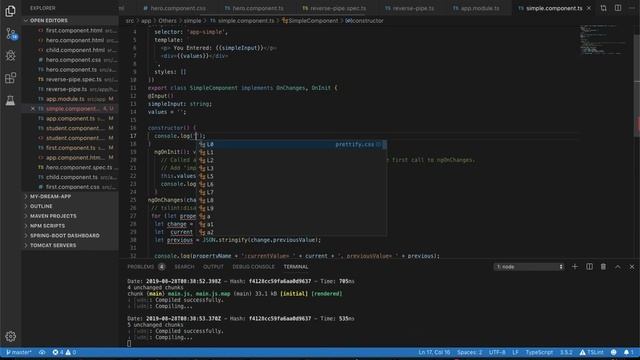This screenshot has height=360, width=640.
Task: Open first.component.css in Open Editors
Action: (70, 187)
